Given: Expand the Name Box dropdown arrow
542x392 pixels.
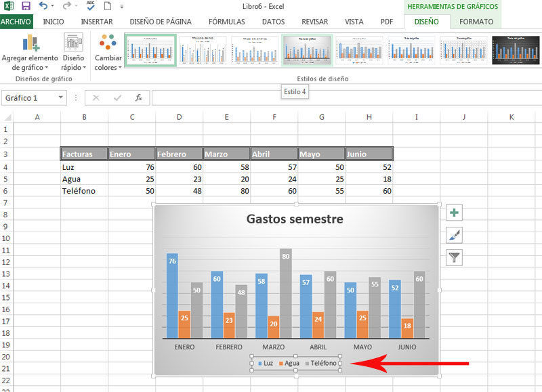Looking at the screenshot, I should (x=61, y=98).
